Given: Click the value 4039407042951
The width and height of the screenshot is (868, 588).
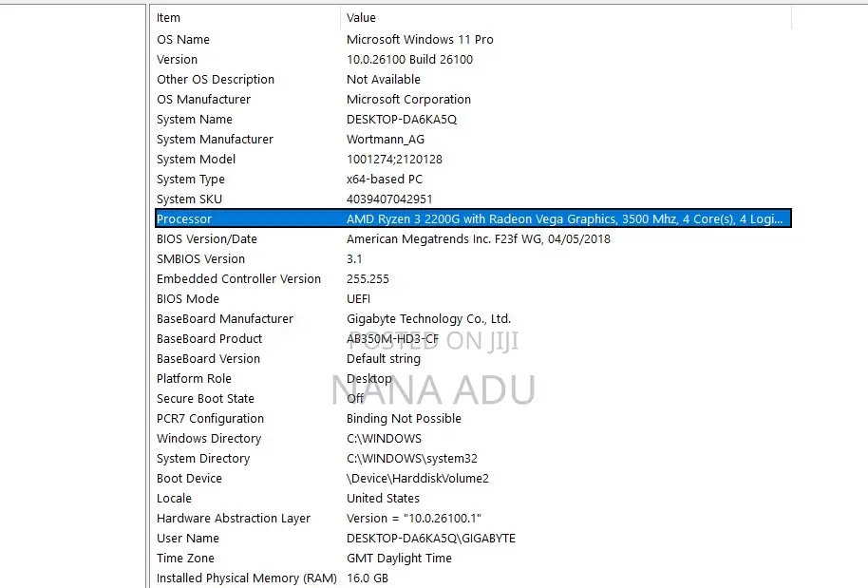Looking at the screenshot, I should pos(389,199).
